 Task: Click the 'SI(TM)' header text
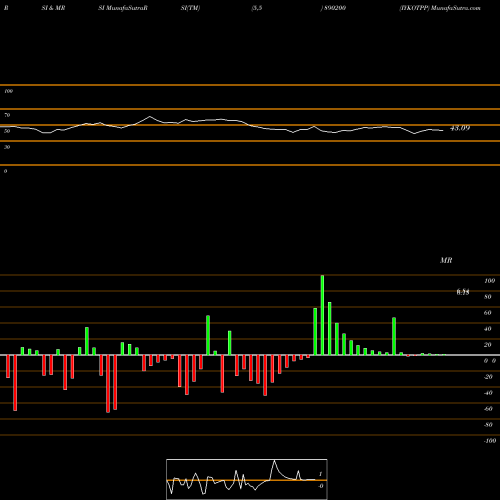point(190,8)
